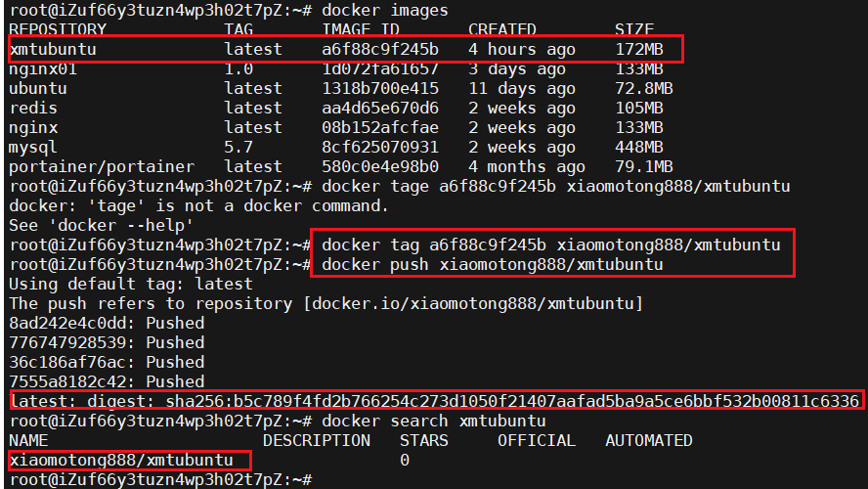Click the xmtubuntu repository name in images list
868x489 pixels.
coord(53,49)
